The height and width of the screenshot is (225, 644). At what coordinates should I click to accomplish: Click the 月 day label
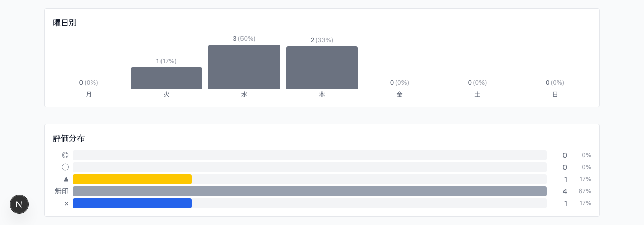[89, 94]
